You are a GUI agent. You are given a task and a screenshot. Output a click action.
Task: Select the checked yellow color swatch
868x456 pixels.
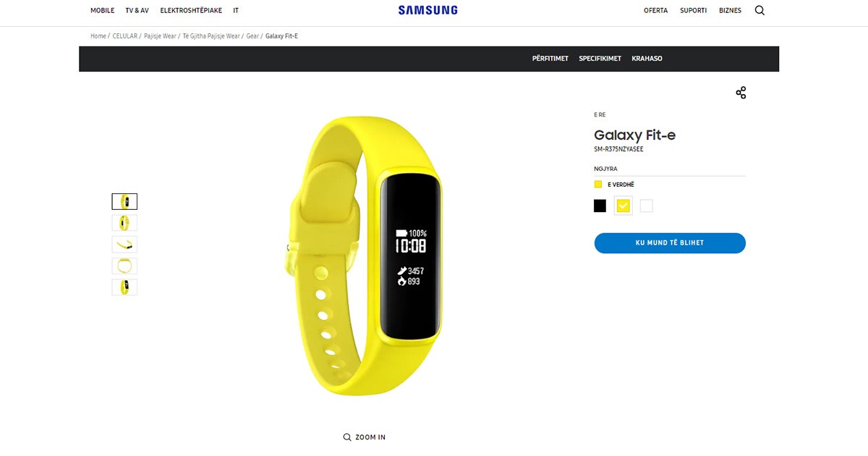point(624,206)
